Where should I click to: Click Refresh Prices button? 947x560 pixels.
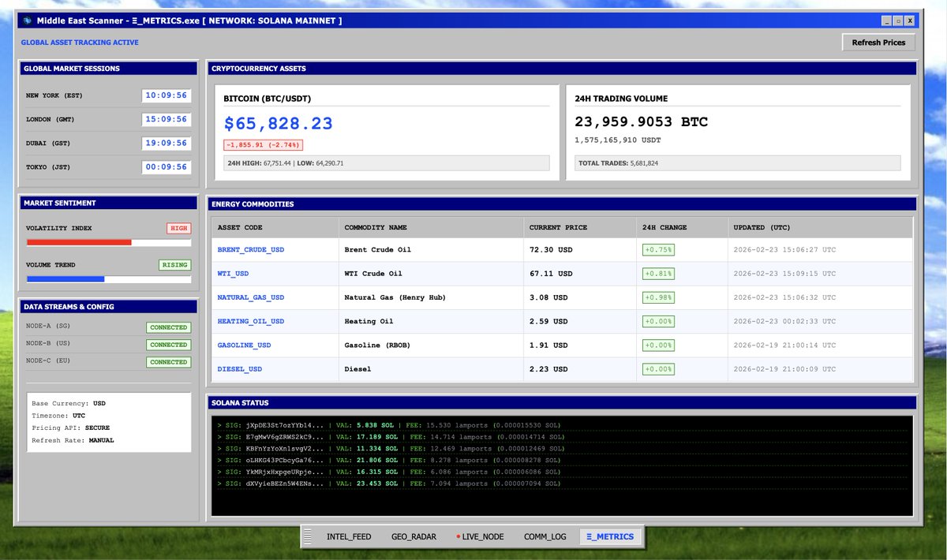[878, 43]
